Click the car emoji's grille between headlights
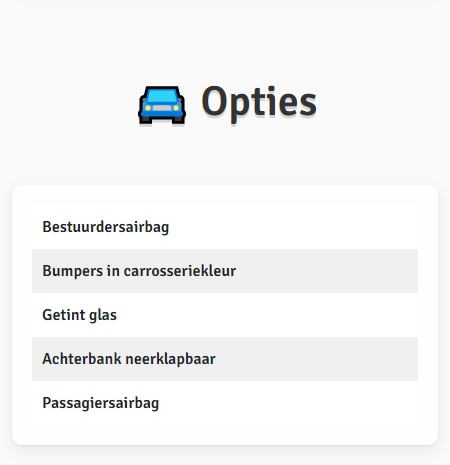 pos(162,108)
